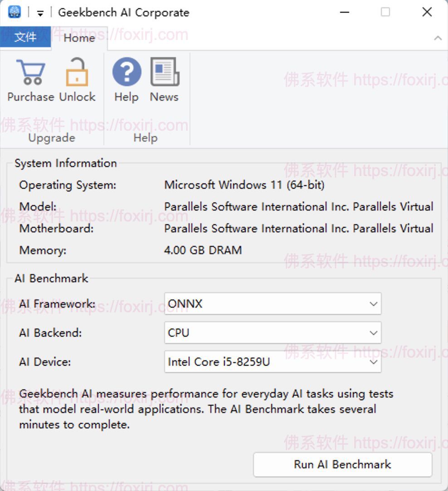Open the AI Backend dropdown
The height and width of the screenshot is (491, 448).
373,333
